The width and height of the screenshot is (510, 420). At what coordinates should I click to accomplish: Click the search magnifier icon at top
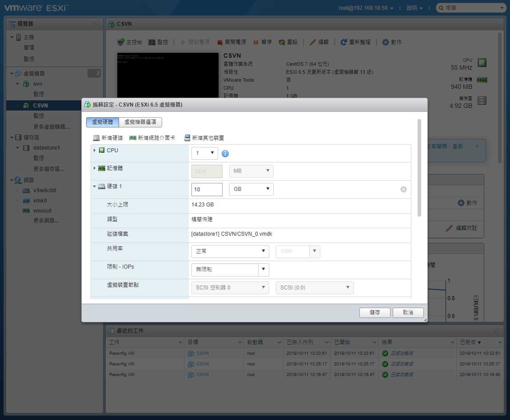click(x=441, y=8)
